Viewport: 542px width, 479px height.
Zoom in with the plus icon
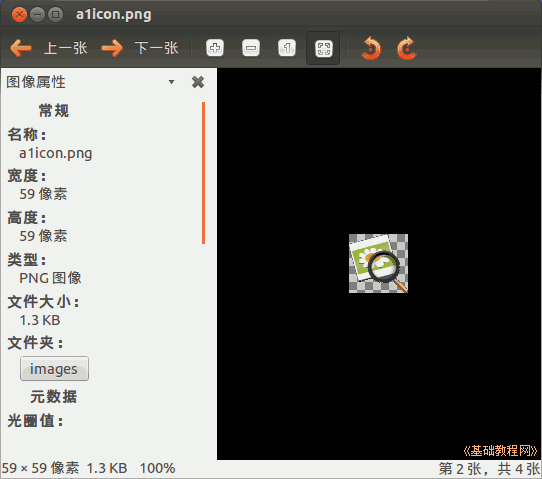(x=215, y=48)
